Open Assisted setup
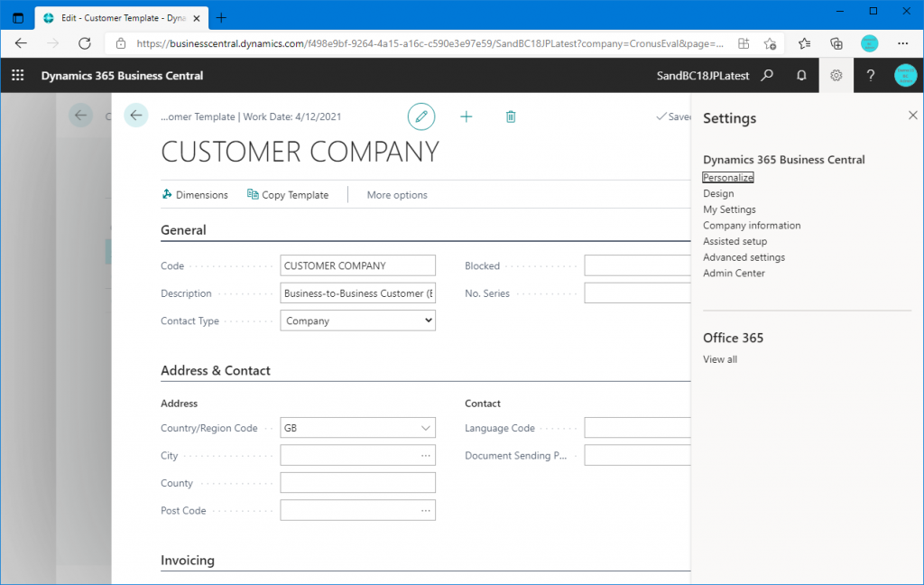 (x=735, y=241)
